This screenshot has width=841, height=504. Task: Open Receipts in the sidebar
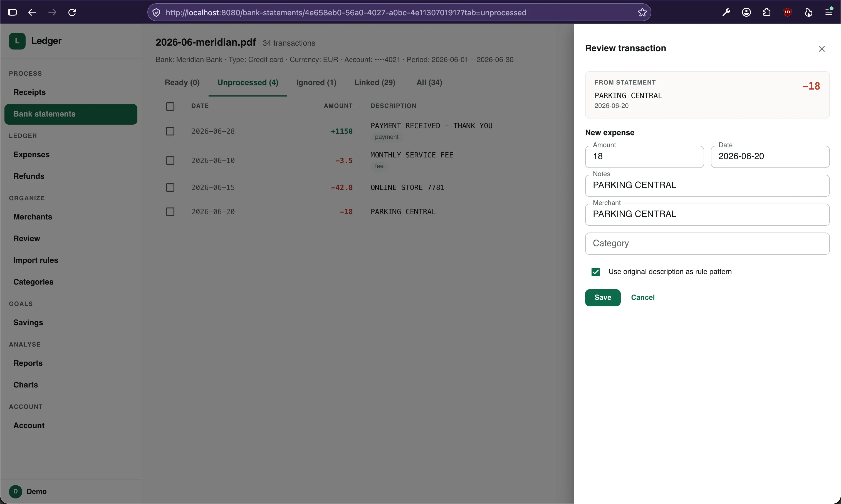point(71,92)
